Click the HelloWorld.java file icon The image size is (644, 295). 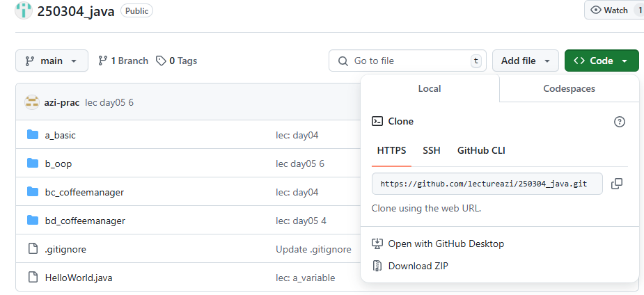(33, 278)
